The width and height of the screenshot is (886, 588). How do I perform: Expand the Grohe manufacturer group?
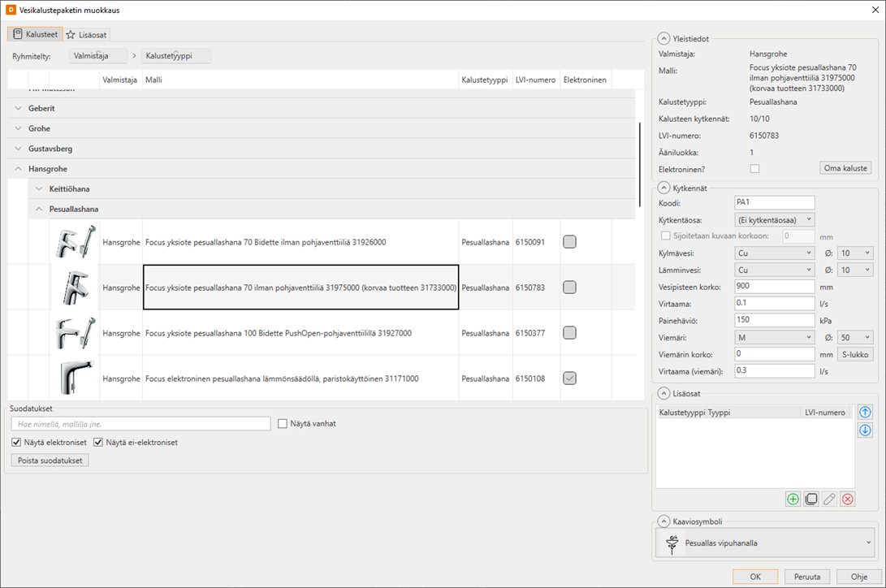tap(18, 128)
